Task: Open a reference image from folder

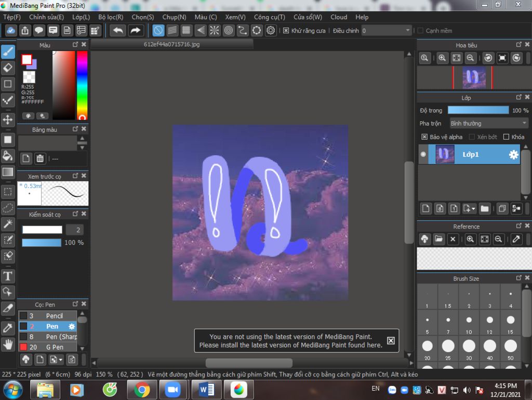Action: click(x=438, y=239)
